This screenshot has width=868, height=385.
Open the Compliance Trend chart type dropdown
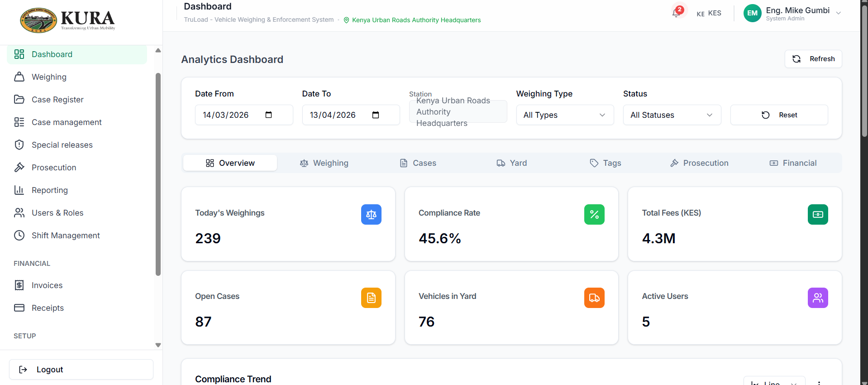[774, 381]
